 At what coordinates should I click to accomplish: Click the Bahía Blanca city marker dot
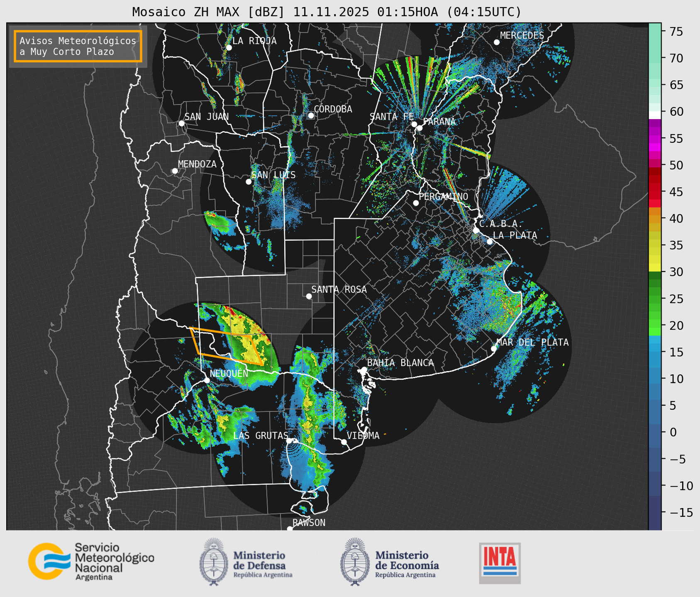click(364, 369)
